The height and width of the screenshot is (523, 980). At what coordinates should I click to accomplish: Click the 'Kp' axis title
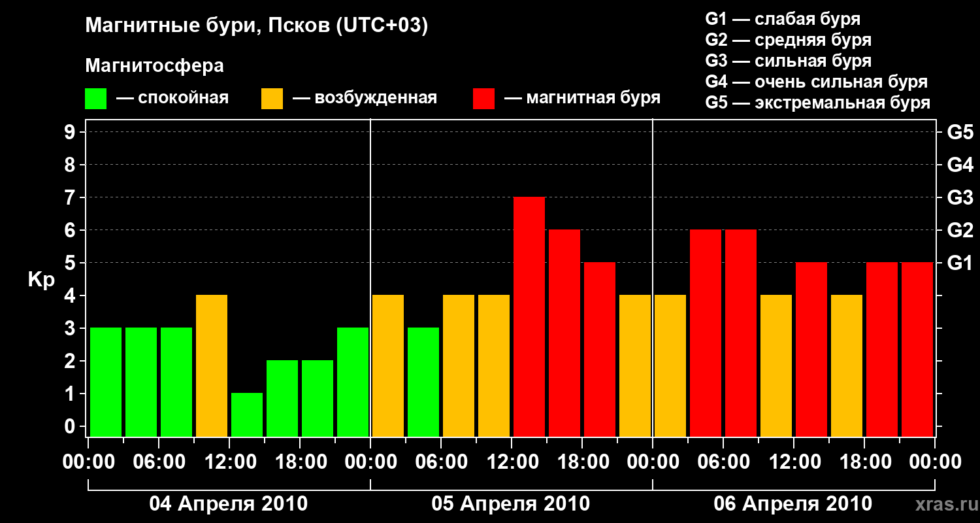(x=42, y=280)
